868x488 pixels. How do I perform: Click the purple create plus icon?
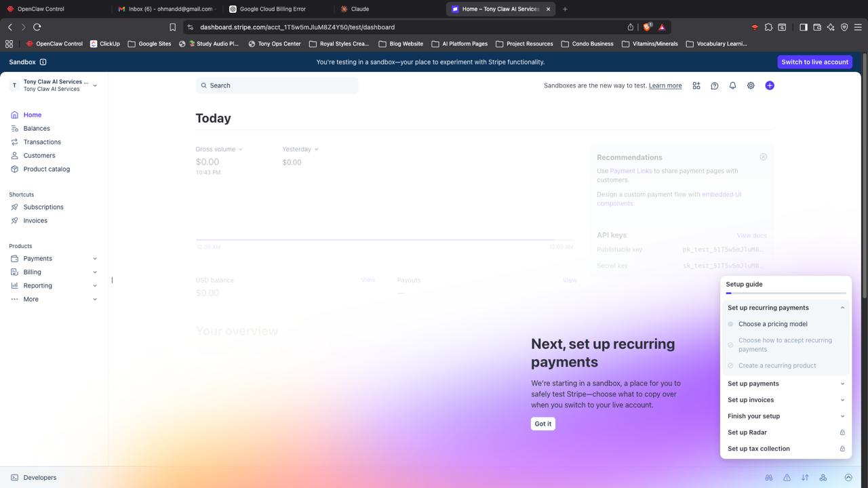[x=769, y=85]
